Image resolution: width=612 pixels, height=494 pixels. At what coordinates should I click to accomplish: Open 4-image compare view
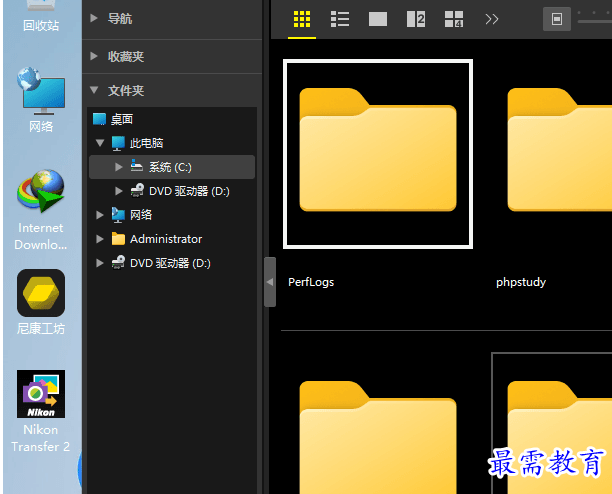tap(454, 19)
